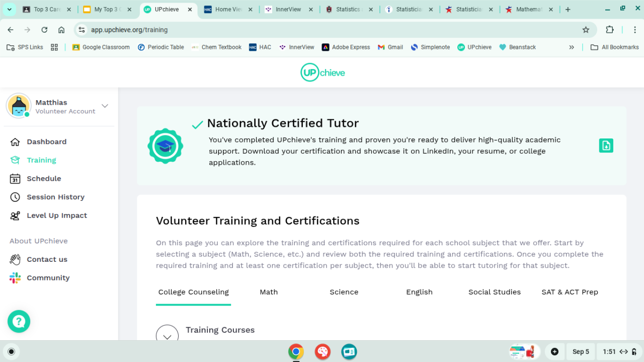Image resolution: width=644 pixels, height=362 pixels.
Task: Go to browser home page icon
Action: [61, 30]
